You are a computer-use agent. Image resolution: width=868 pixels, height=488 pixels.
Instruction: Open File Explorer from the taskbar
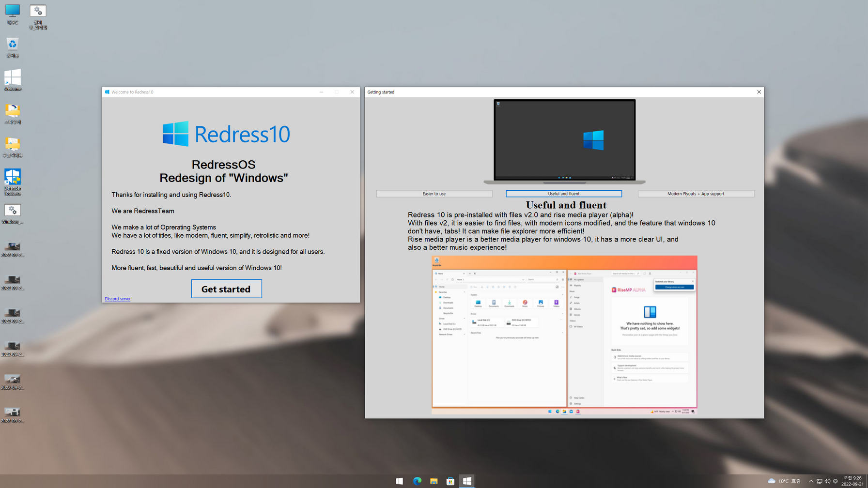point(434,481)
